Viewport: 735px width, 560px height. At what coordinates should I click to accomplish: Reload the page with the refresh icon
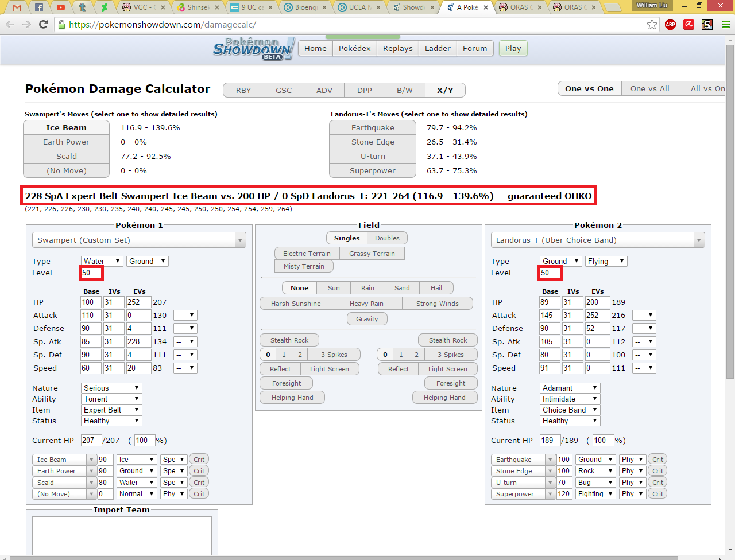coord(43,25)
